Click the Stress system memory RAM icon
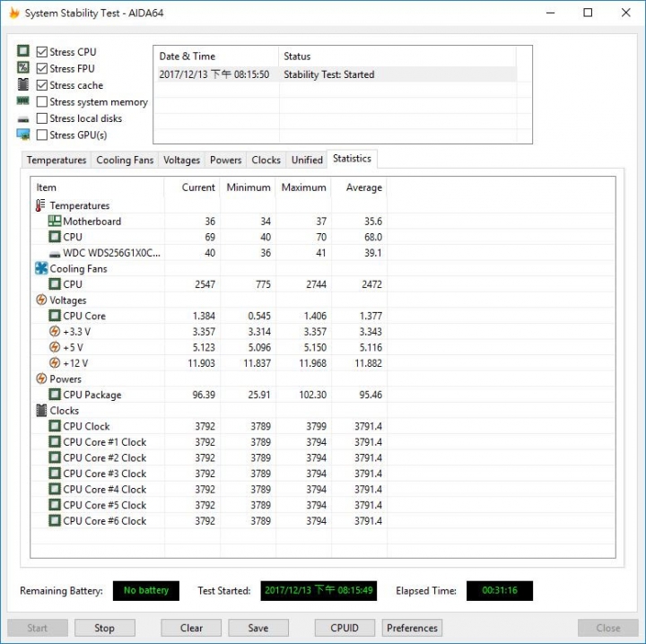Viewport: 646px width, 644px height. [23, 100]
